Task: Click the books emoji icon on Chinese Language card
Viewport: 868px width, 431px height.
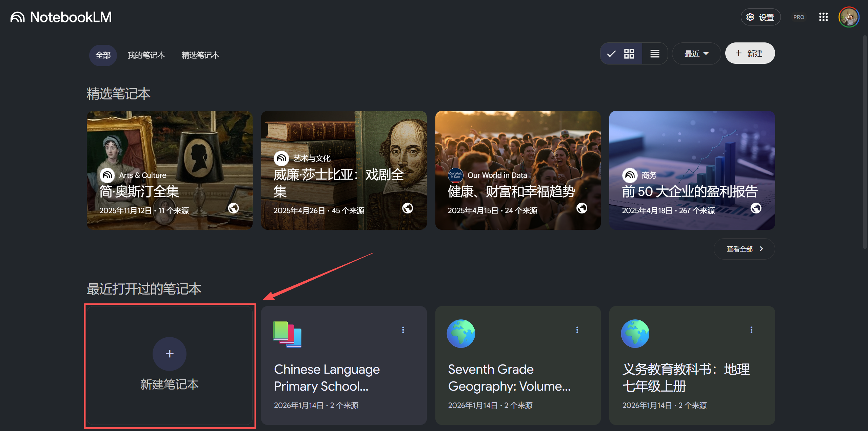Action: tap(287, 334)
